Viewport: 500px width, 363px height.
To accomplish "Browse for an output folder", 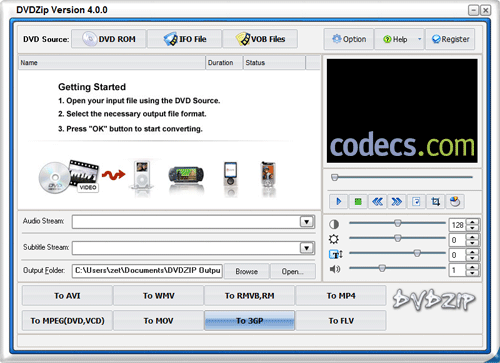I will click(247, 271).
